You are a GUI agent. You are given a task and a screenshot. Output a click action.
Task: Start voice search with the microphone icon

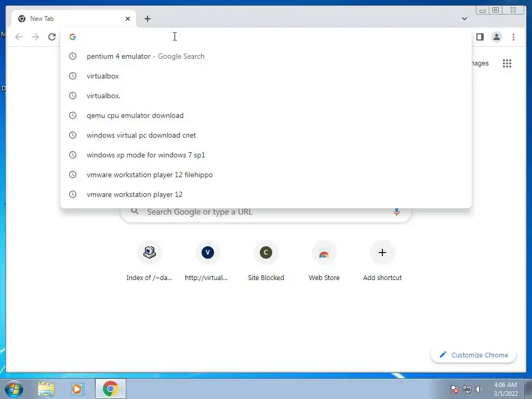(x=396, y=212)
